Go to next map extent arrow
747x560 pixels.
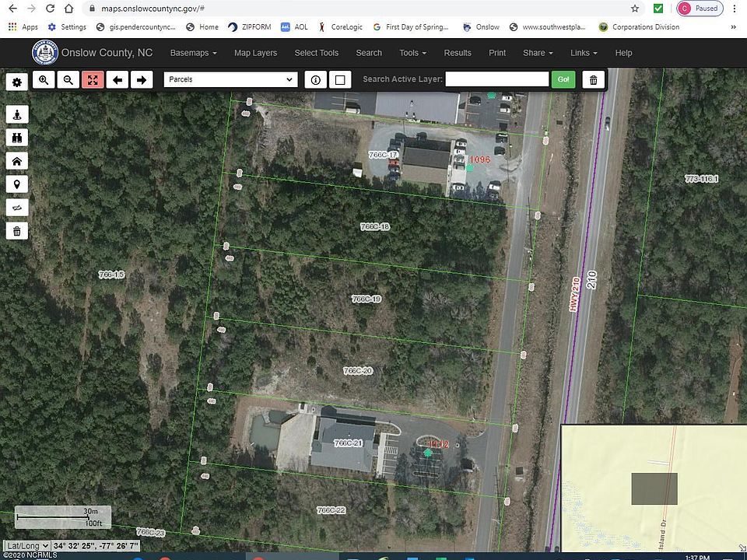tap(142, 80)
